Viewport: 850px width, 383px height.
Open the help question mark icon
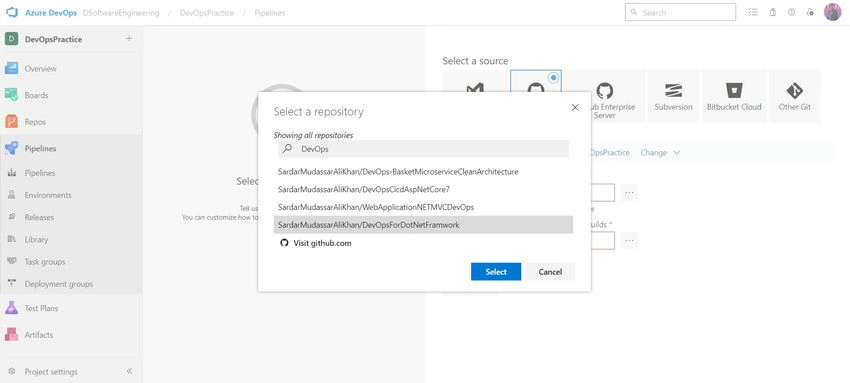791,12
